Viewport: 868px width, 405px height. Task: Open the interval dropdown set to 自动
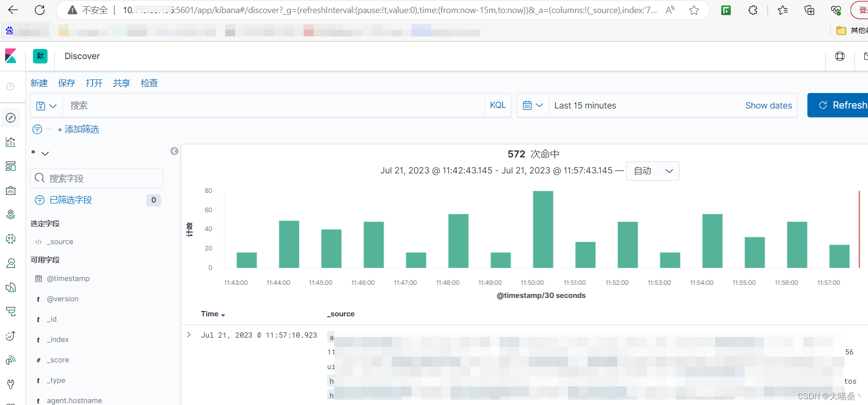[653, 171]
